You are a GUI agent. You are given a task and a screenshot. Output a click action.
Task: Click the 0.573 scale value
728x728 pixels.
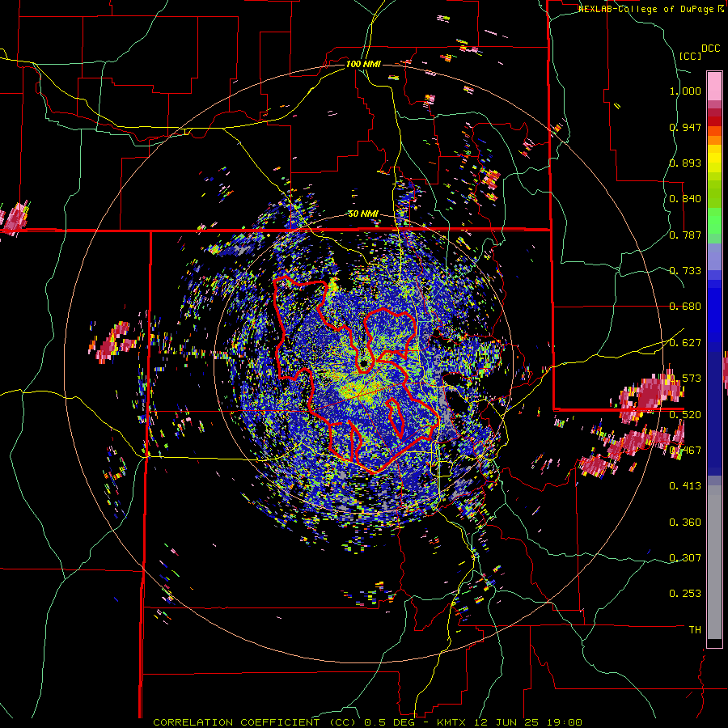pyautogui.click(x=685, y=379)
